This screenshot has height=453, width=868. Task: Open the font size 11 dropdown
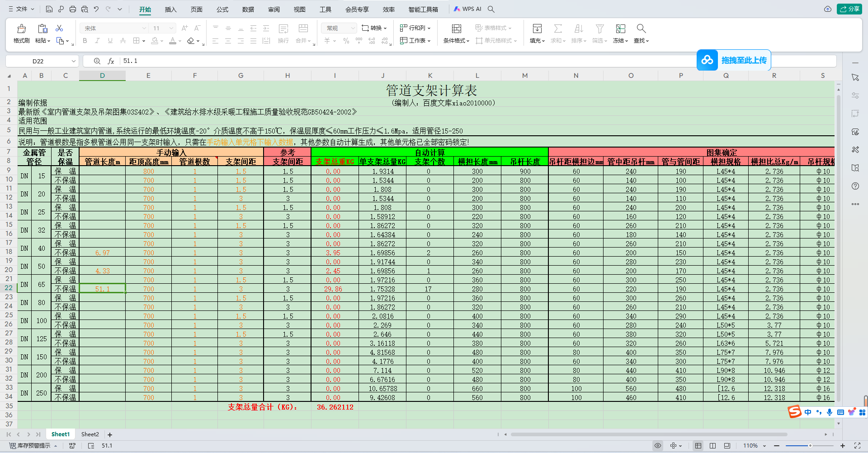click(x=171, y=28)
